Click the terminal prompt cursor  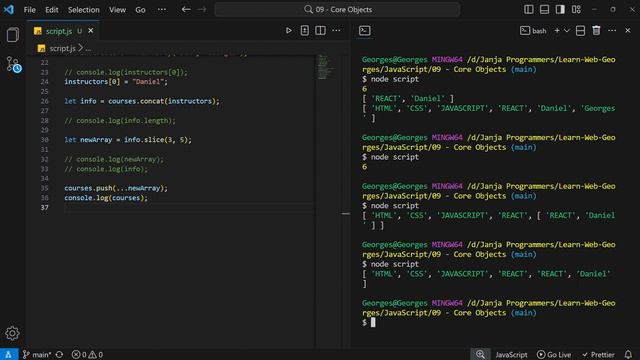point(373,322)
